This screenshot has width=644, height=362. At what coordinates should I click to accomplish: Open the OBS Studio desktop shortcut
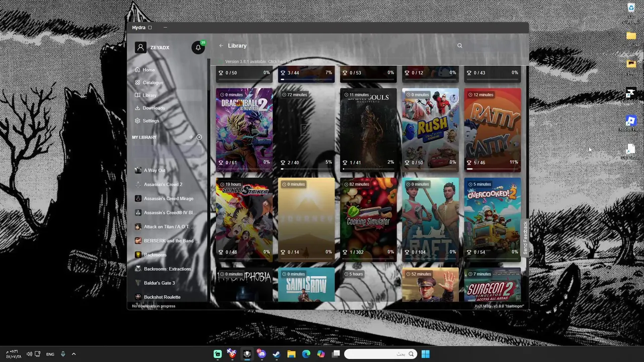631,152
